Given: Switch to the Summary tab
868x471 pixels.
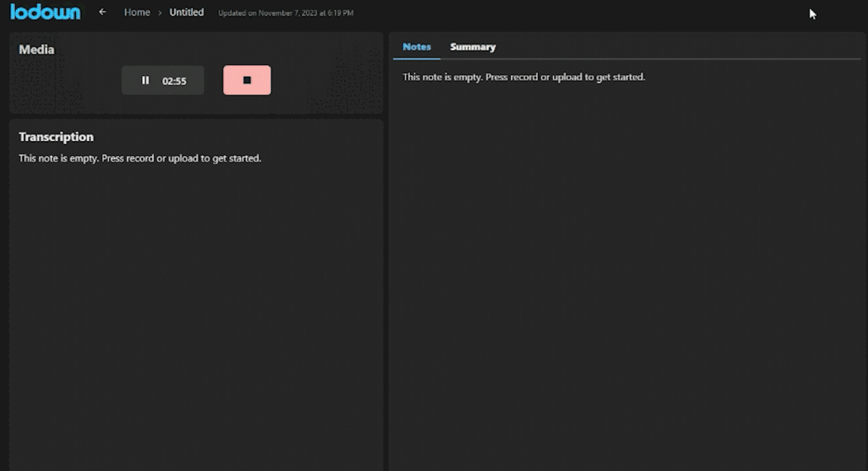Looking at the screenshot, I should pyautogui.click(x=472, y=46).
